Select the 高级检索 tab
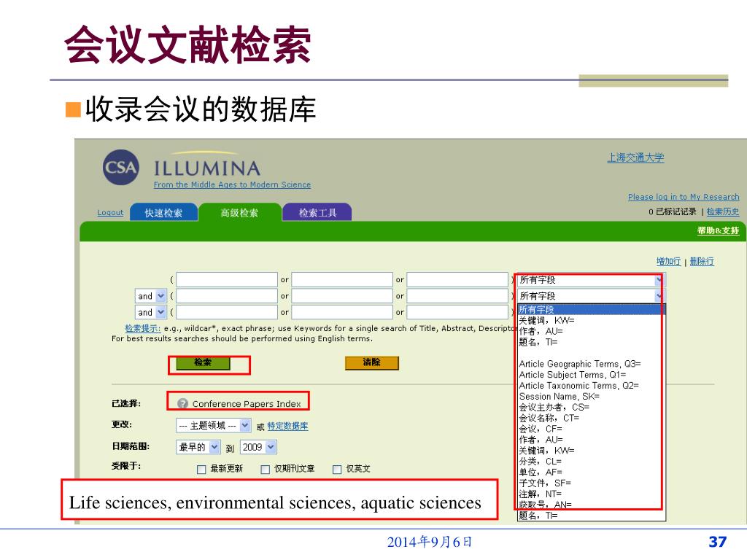 pos(239,213)
